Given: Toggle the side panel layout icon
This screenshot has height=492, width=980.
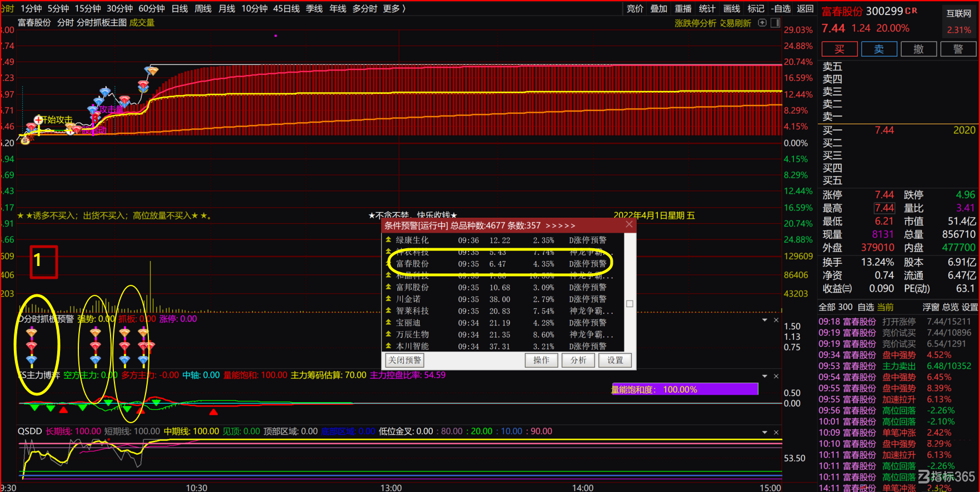Looking at the screenshot, I should [776, 23].
